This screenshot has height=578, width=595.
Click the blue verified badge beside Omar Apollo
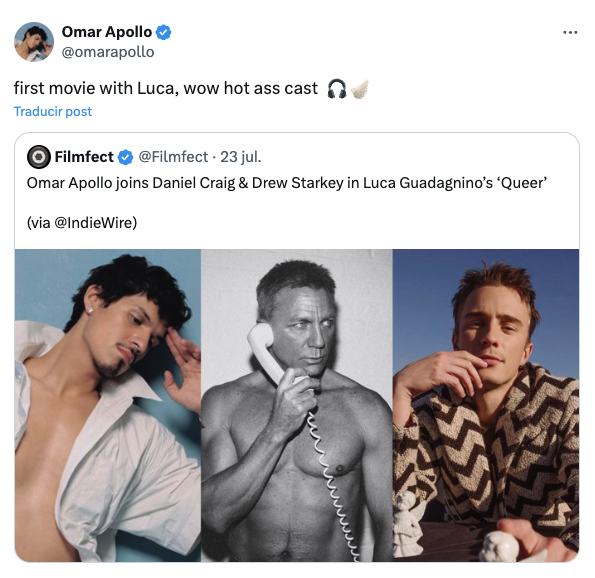(x=164, y=32)
